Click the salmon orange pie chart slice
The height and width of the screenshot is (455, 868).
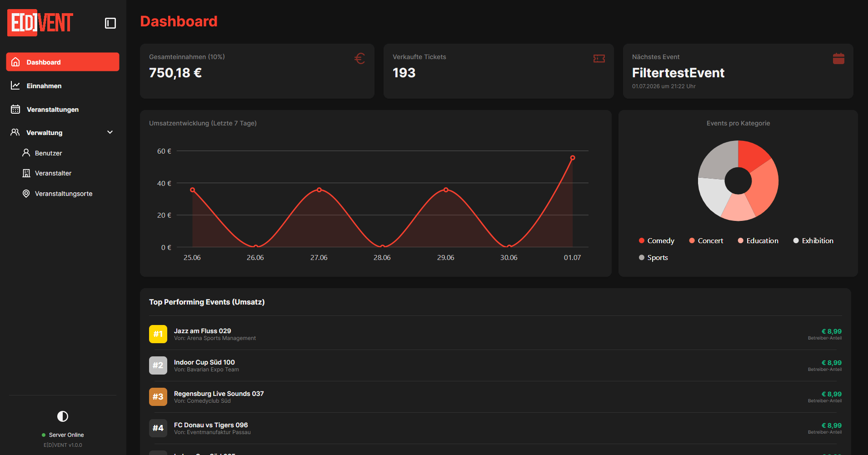(x=764, y=187)
